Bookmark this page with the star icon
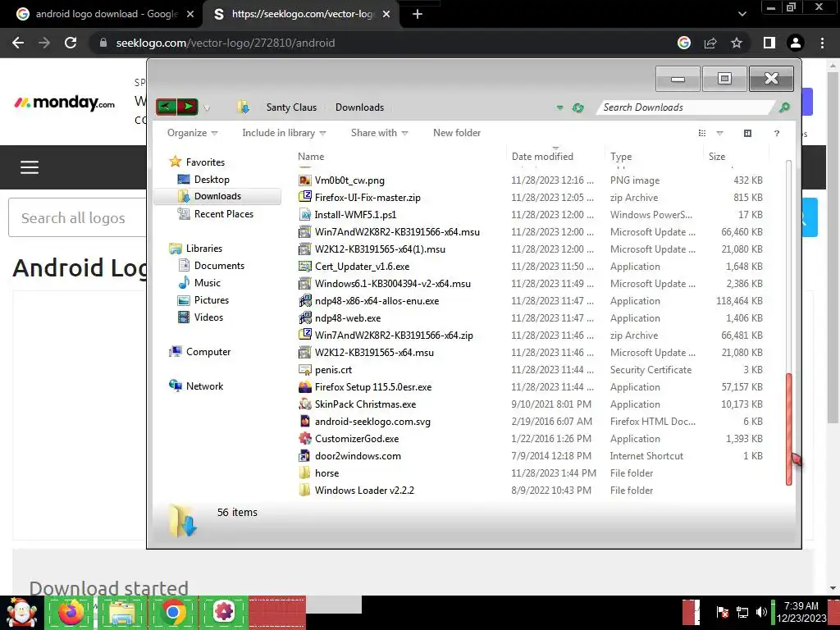Image resolution: width=840 pixels, height=630 pixels. click(737, 43)
